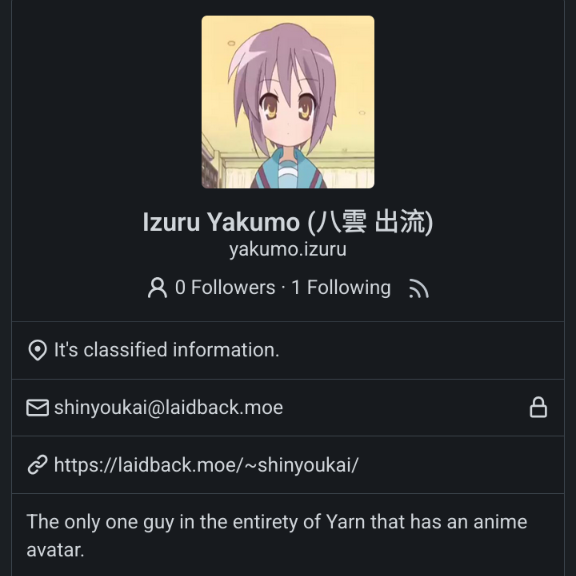The image size is (576, 576).
Task: Click the kanji name 八雲 出流
Action: point(370,222)
